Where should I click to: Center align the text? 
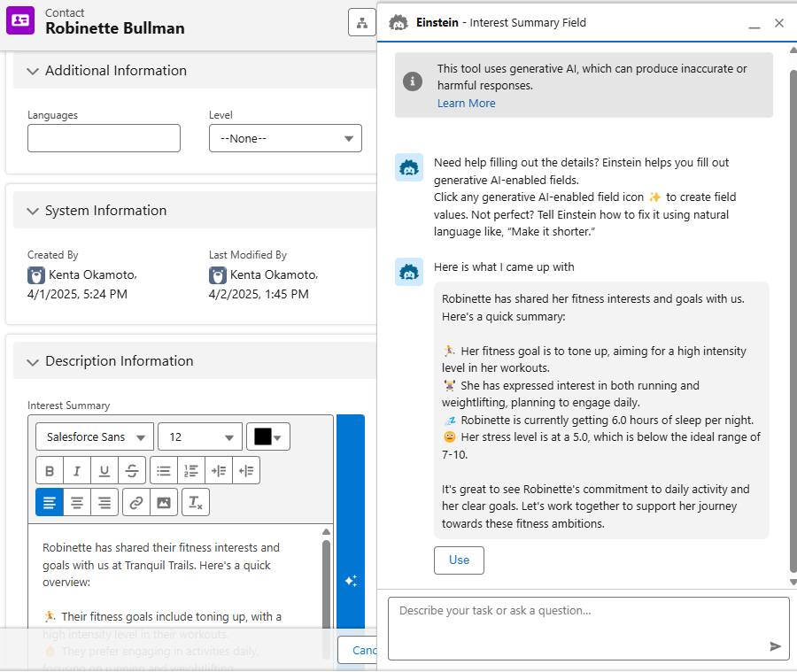pyautogui.click(x=77, y=502)
